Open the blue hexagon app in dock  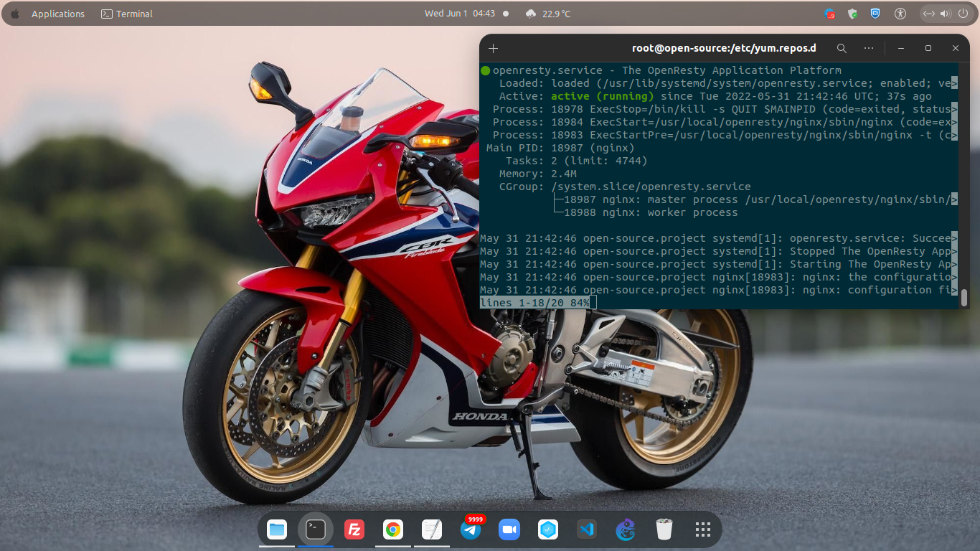point(548,530)
